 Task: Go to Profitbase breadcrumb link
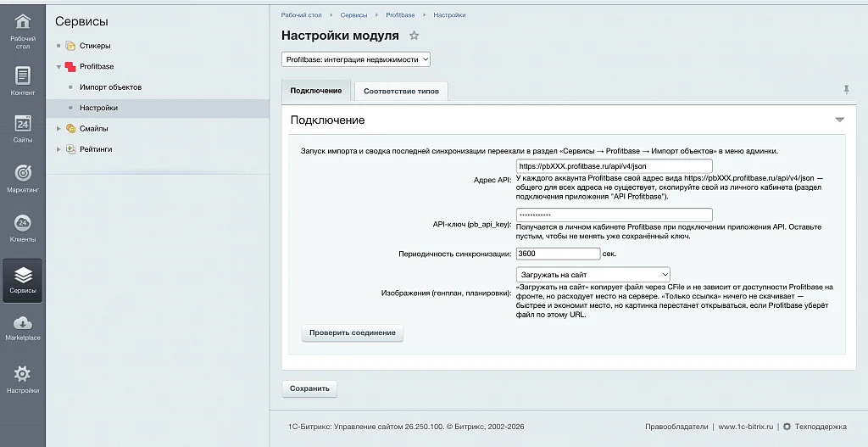[400, 15]
